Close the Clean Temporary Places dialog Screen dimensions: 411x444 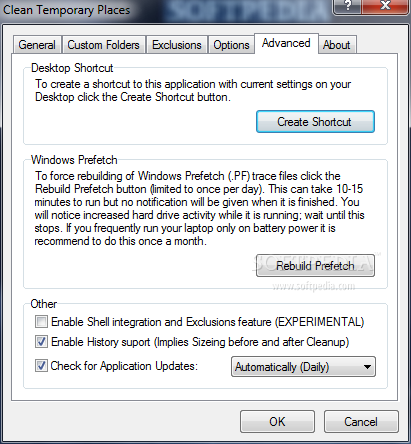tap(385, 6)
